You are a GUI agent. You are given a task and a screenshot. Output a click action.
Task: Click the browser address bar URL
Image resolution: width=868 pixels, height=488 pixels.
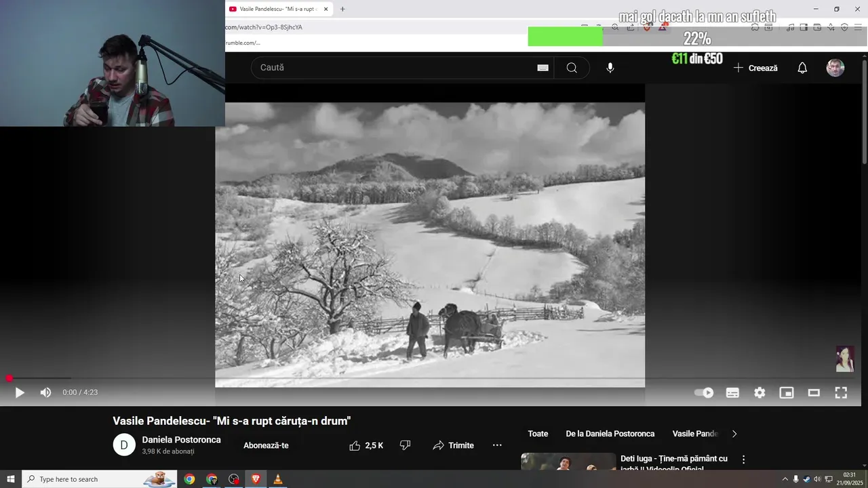click(x=264, y=27)
